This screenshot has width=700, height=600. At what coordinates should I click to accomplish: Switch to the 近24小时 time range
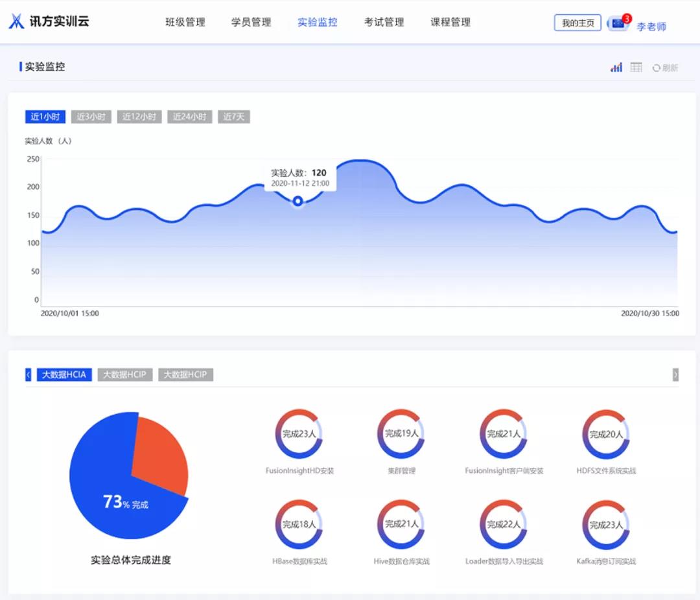coord(189,117)
